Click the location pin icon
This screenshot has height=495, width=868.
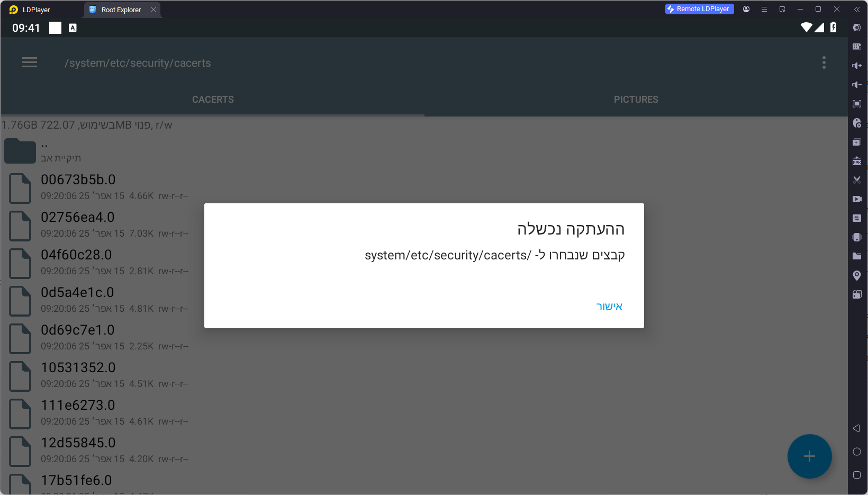point(857,275)
